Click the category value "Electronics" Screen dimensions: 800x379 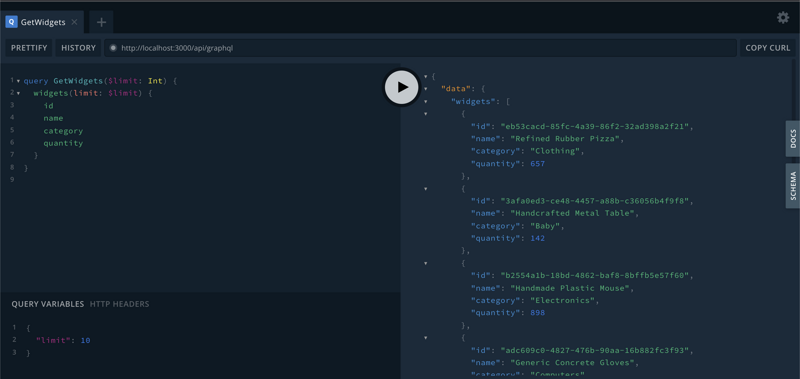[x=562, y=300]
